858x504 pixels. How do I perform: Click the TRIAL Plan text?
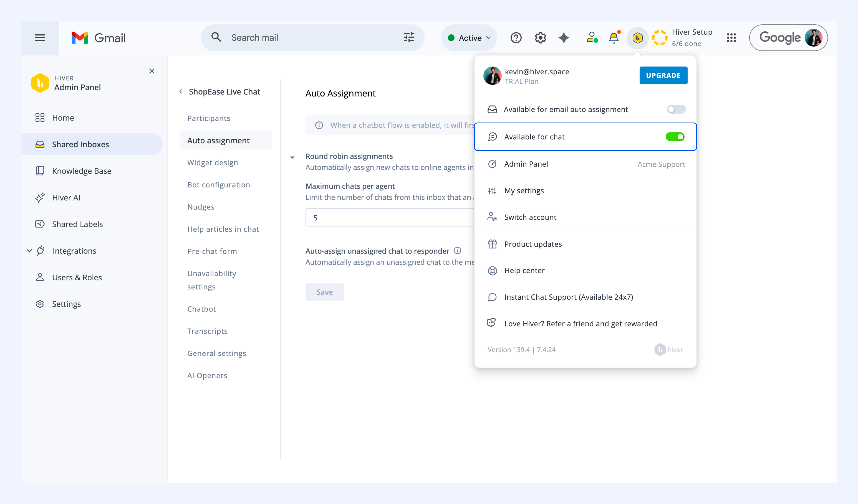[x=521, y=81]
